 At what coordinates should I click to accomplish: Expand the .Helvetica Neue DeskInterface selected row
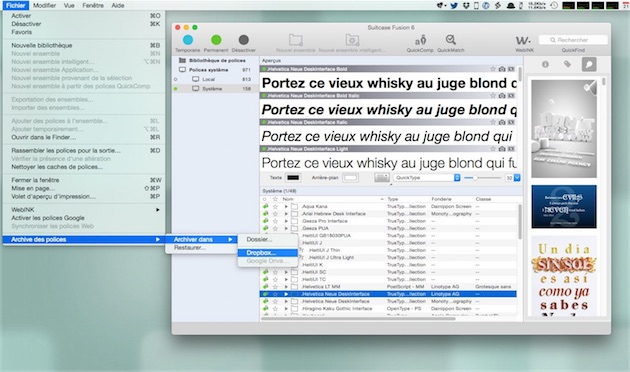(x=286, y=294)
